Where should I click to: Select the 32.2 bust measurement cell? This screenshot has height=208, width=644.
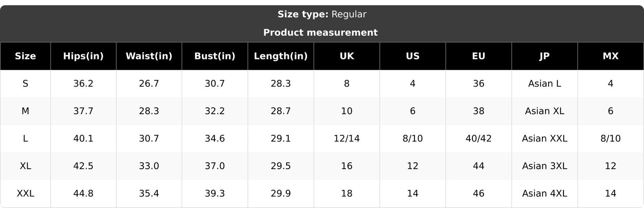(x=215, y=111)
